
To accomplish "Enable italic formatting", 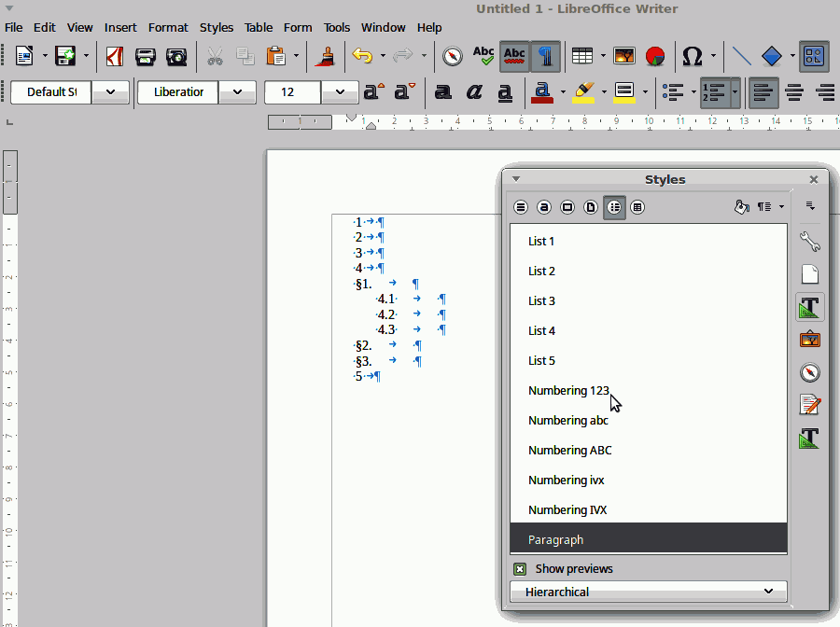I will pyautogui.click(x=474, y=92).
